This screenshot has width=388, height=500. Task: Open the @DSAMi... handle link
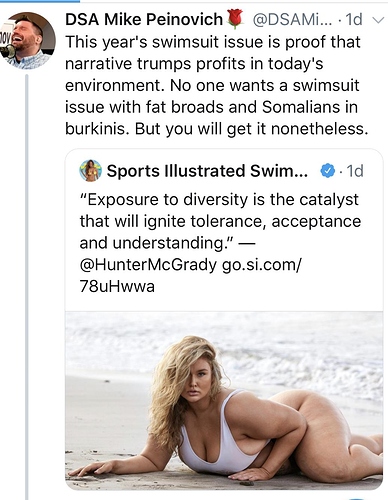click(292, 20)
